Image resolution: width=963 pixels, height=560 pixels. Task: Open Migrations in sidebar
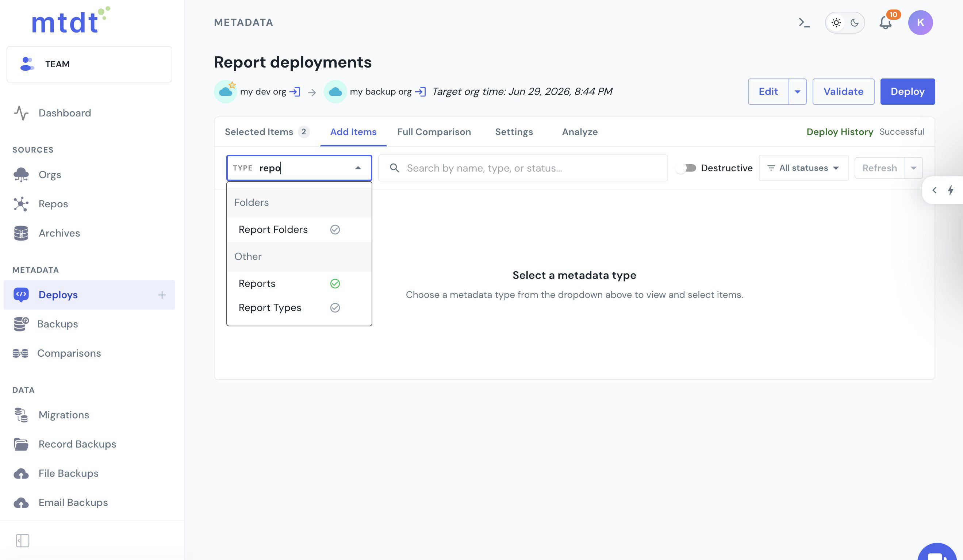pyautogui.click(x=64, y=415)
